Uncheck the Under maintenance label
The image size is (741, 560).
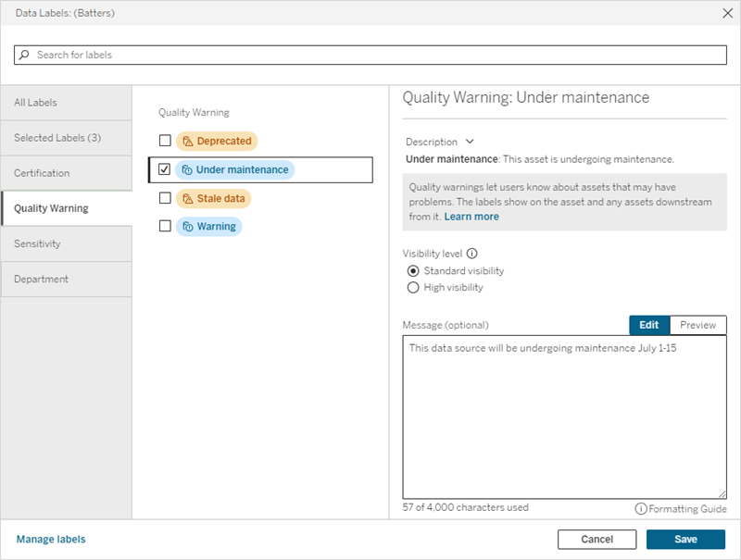(167, 168)
